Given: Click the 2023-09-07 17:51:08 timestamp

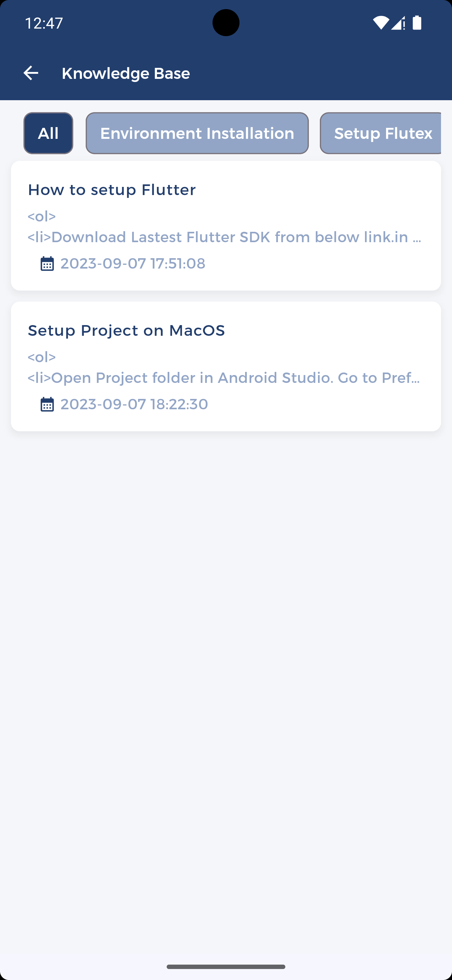Looking at the screenshot, I should [x=133, y=263].
